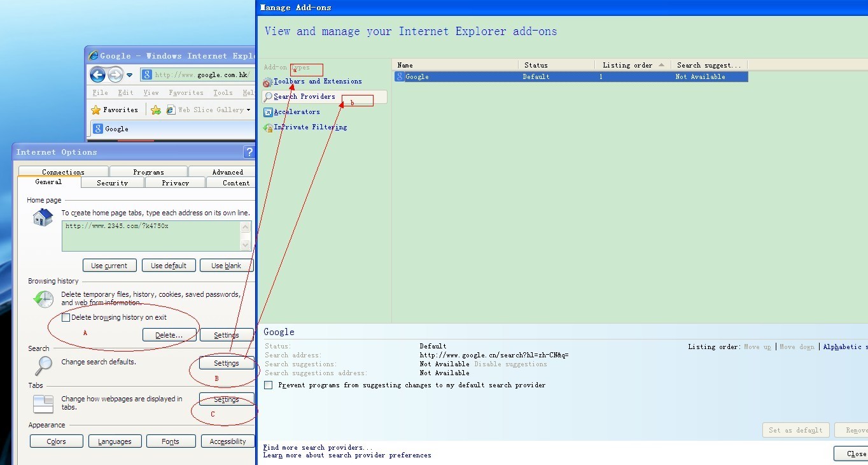
Task: Open Settings beside Change search defaults
Action: point(227,363)
